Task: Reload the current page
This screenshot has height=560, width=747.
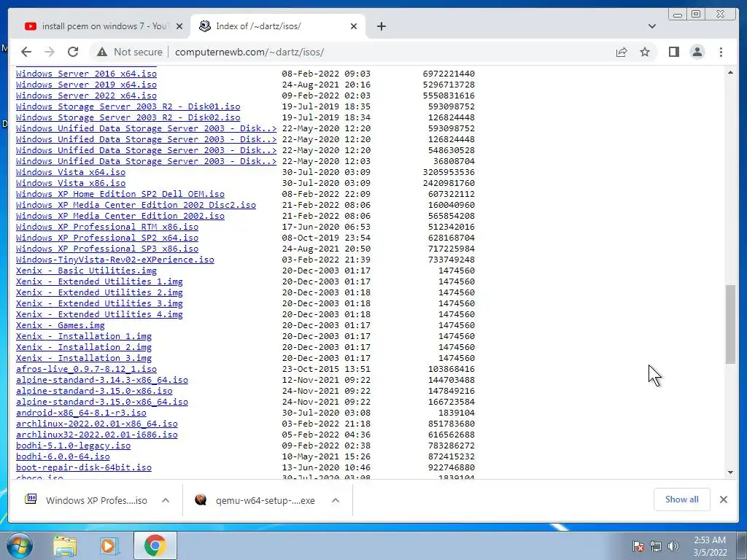Action: [73, 52]
